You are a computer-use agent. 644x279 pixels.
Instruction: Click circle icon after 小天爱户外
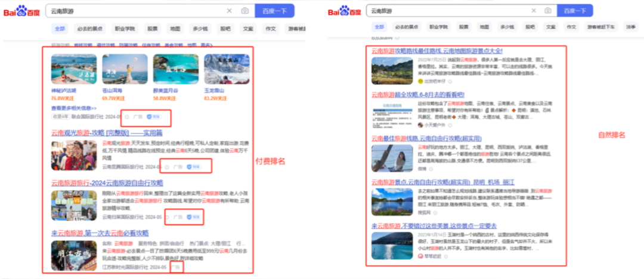(x=450, y=125)
